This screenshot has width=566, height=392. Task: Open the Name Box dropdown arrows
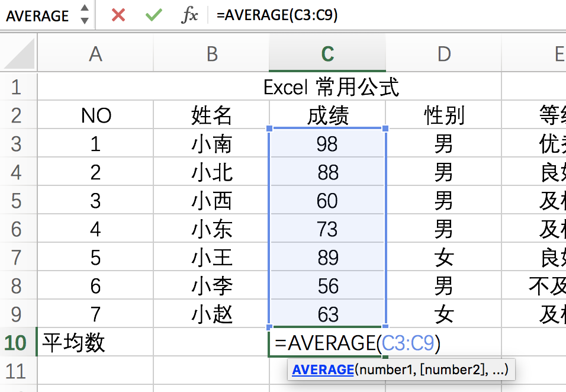pos(85,14)
